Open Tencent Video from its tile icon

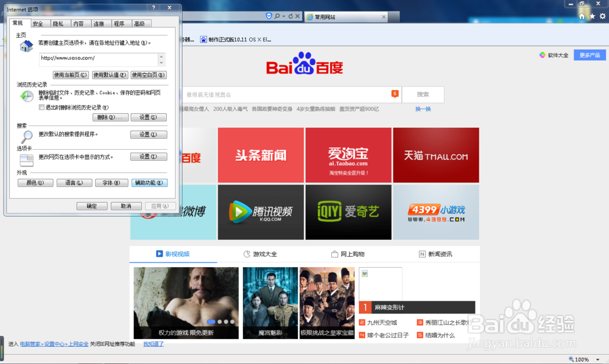(x=261, y=212)
